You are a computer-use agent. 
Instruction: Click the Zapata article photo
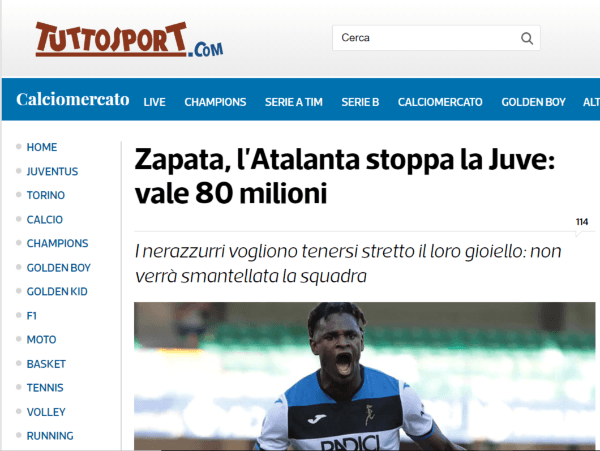(x=365, y=376)
